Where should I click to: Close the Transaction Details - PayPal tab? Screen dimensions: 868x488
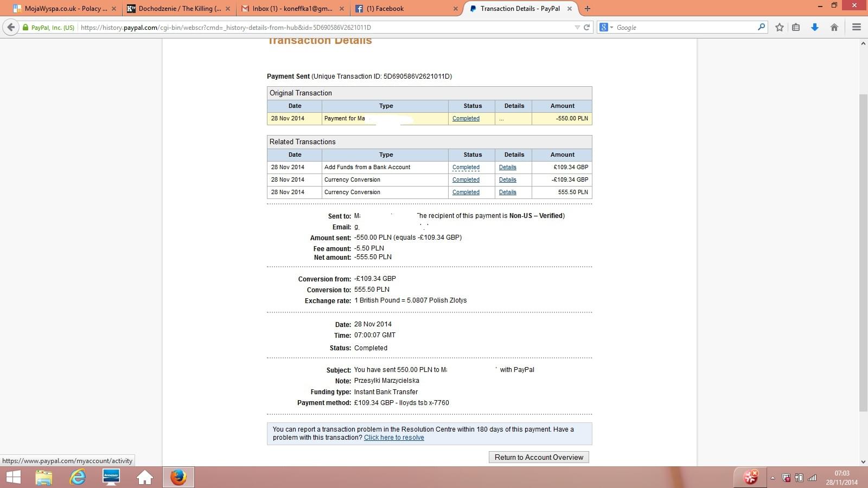tap(569, 9)
